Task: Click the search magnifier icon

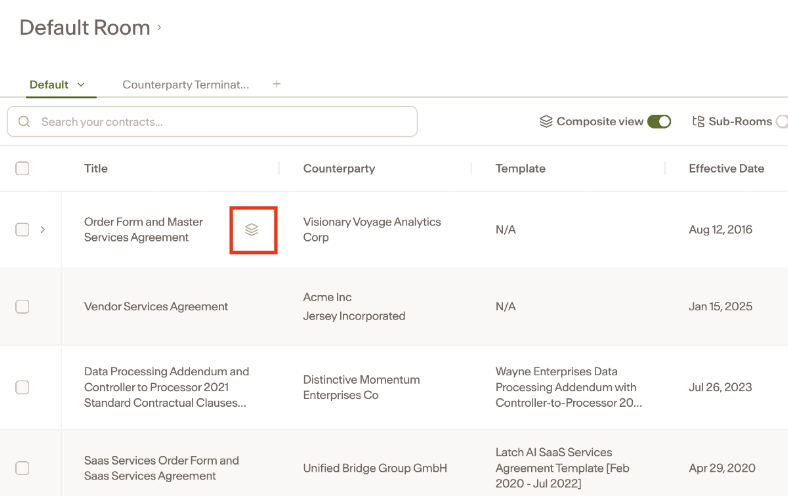Action: [24, 122]
